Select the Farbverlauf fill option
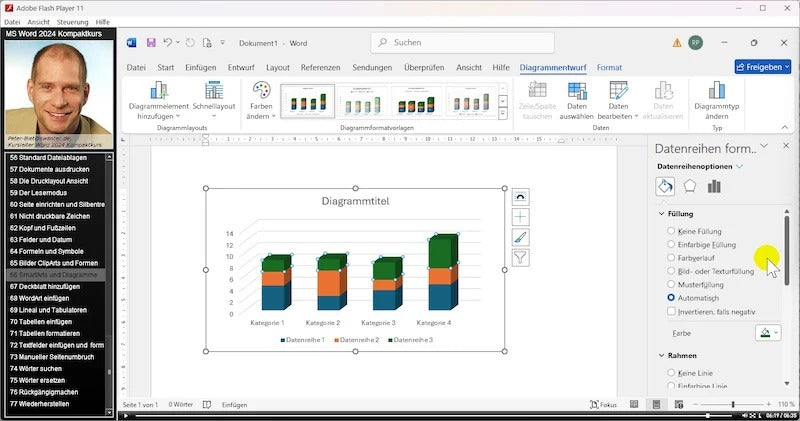 click(x=671, y=257)
